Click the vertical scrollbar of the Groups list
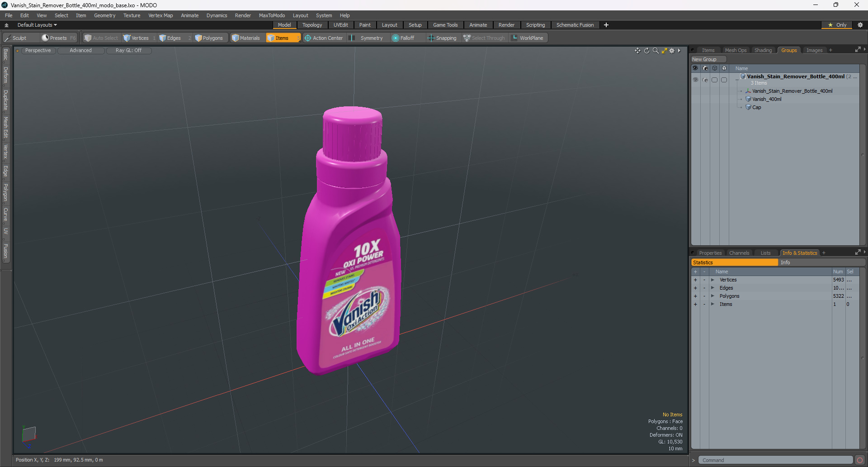The height and width of the screenshot is (467, 868). pyautogui.click(x=862, y=155)
